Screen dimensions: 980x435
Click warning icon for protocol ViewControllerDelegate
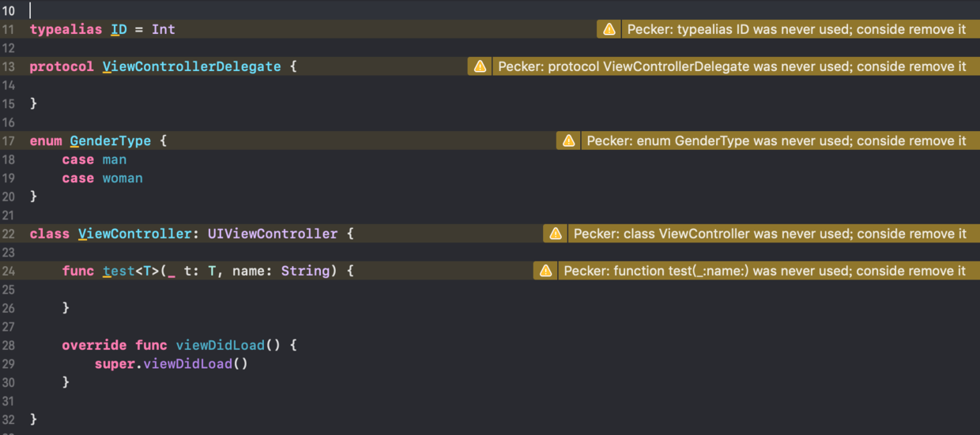[x=480, y=67]
